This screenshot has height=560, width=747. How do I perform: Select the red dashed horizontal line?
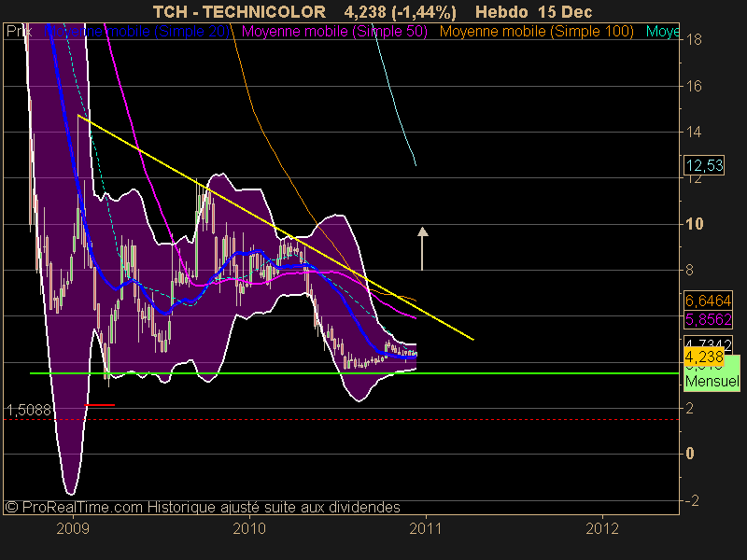pos(341,419)
